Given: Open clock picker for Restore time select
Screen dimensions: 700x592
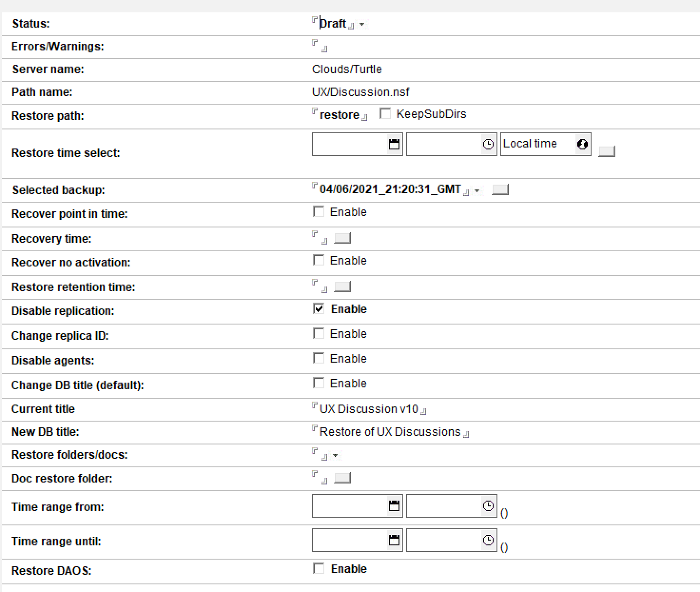Looking at the screenshot, I should pos(488,144).
